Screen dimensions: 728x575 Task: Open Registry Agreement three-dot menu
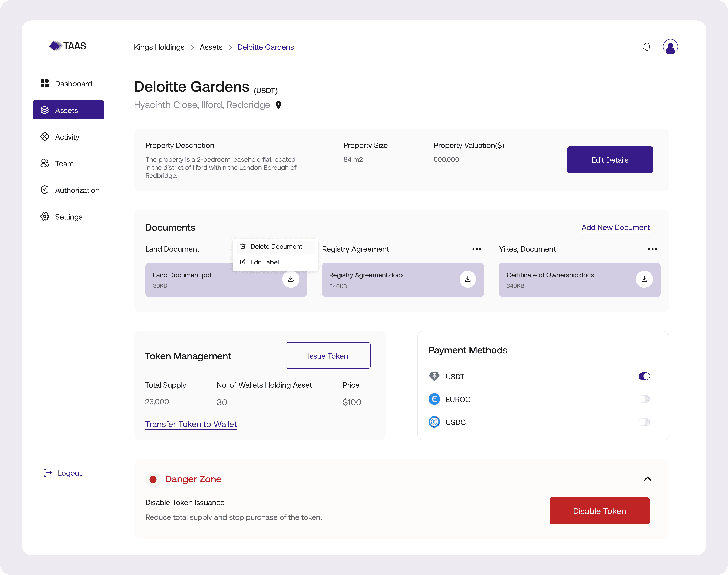[x=476, y=249]
